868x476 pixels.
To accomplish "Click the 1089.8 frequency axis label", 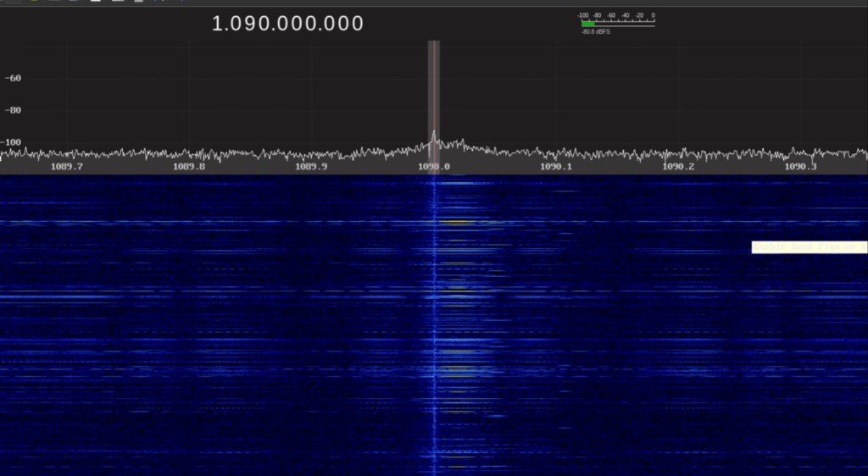I will tap(189, 166).
